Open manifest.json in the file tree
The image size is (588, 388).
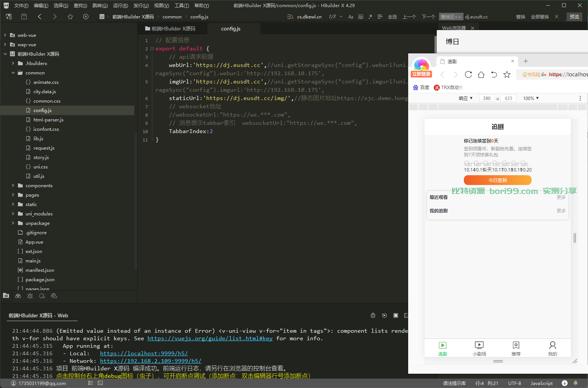pos(40,270)
